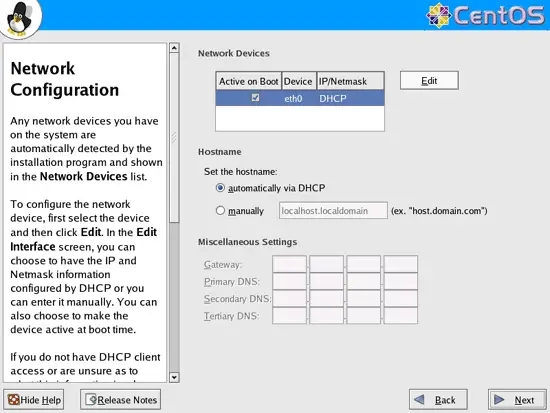Click the first Tertiary DNS octet field
The width and height of the screenshot is (550, 413).
click(289, 315)
